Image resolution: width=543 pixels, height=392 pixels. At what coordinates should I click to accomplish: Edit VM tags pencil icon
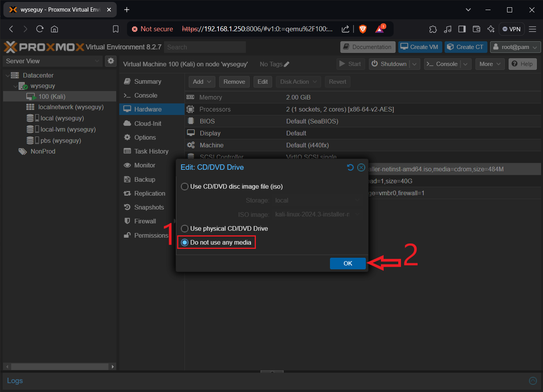coord(286,64)
